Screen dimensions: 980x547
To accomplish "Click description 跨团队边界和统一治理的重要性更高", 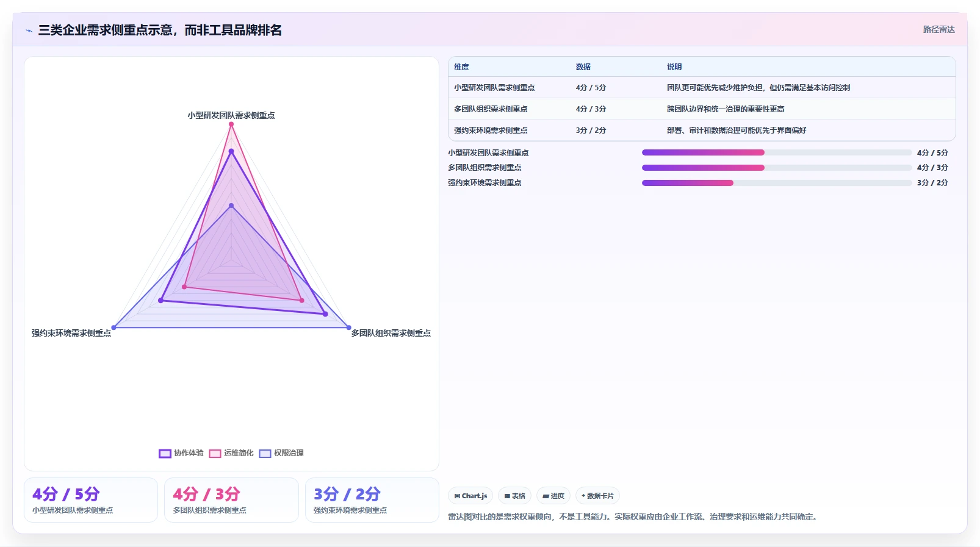I will click(x=726, y=109).
